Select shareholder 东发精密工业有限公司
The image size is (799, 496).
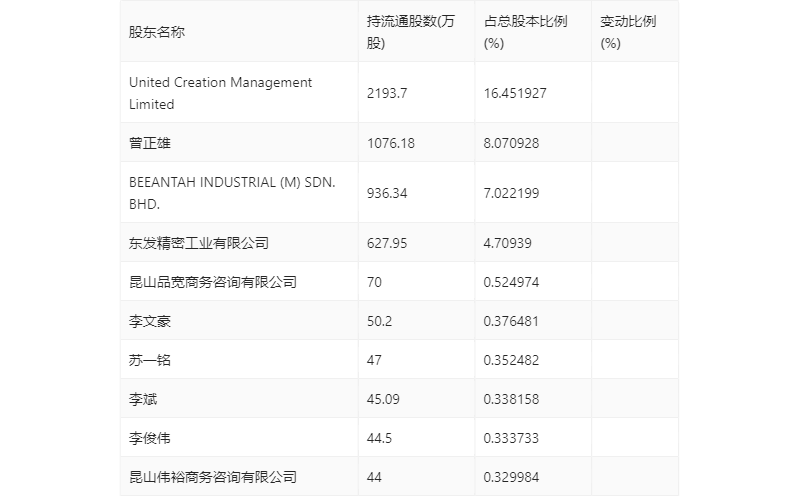tap(199, 243)
